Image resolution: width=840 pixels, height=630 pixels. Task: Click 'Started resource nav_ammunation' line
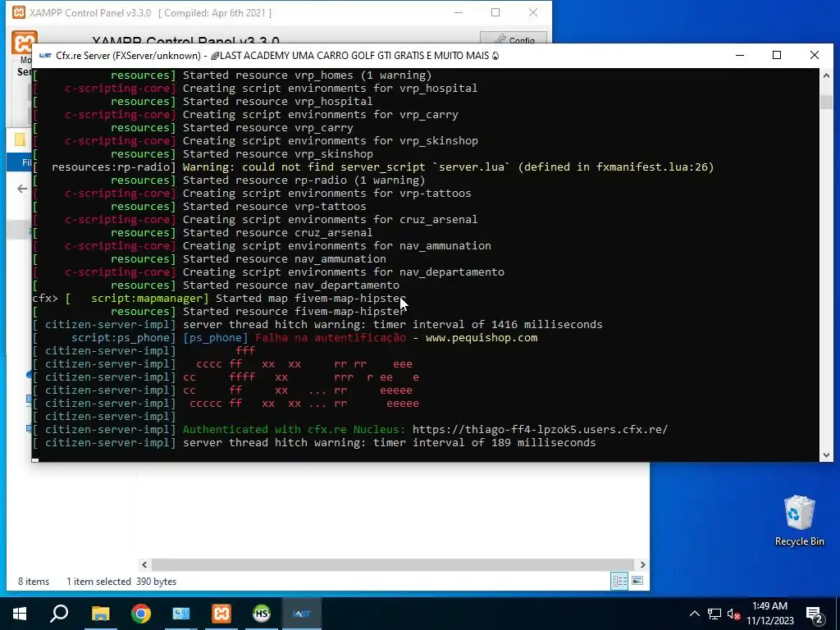pos(285,258)
